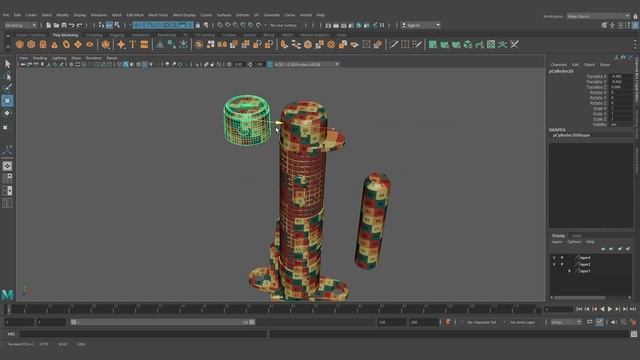Screen dimensions: 640x360
Task: Open the Channels menu in Channel Box
Action: click(x=559, y=65)
